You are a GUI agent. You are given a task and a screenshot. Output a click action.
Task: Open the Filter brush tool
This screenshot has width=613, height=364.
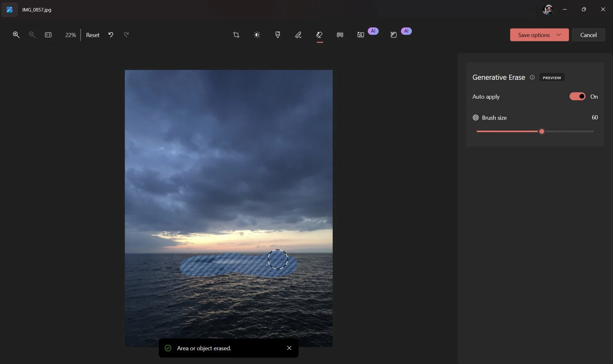pos(278,35)
